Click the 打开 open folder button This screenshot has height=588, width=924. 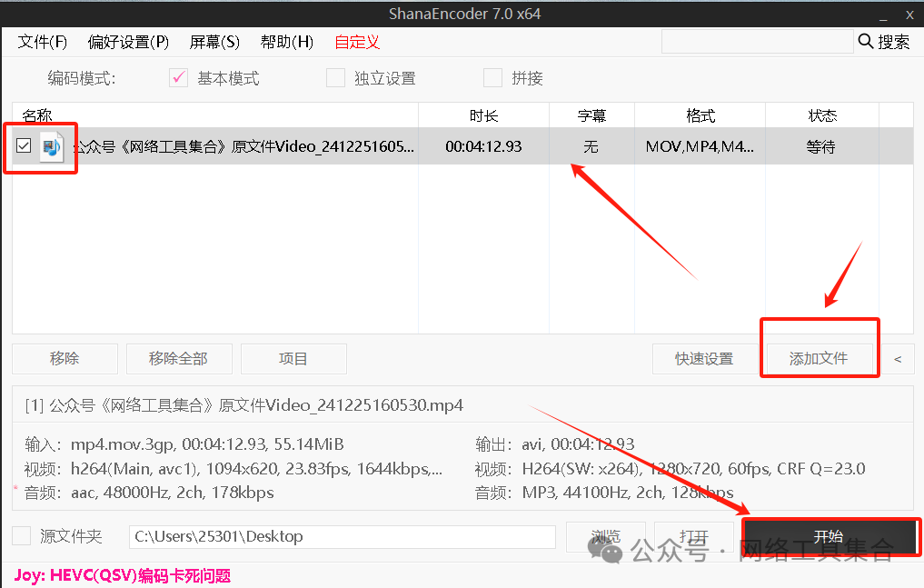693,537
